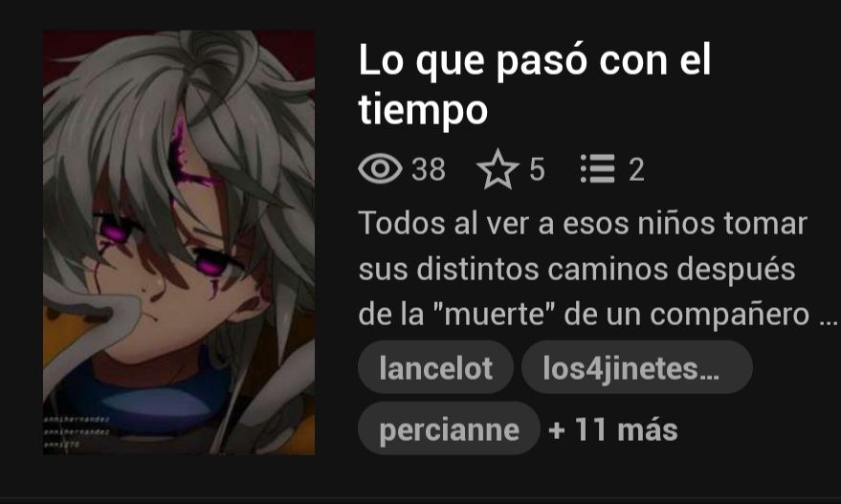841x504 pixels.
Task: Click the star votes icon
Action: [498, 169]
